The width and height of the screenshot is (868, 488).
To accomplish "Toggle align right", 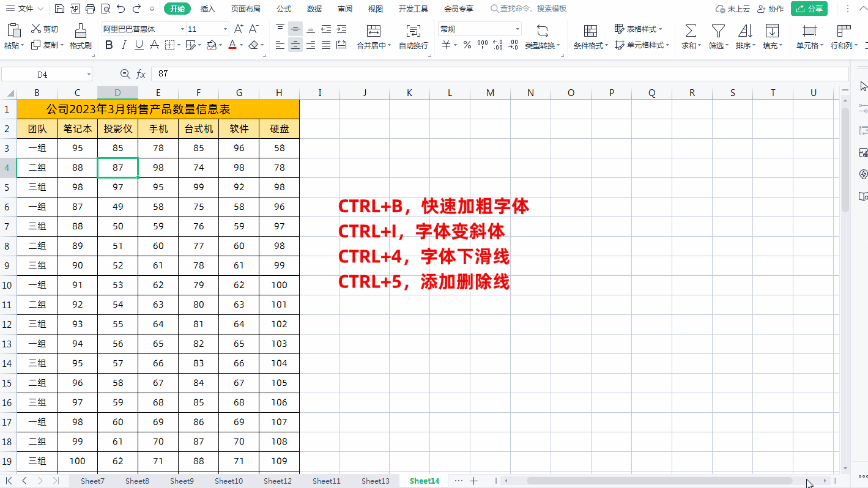I will click(311, 45).
